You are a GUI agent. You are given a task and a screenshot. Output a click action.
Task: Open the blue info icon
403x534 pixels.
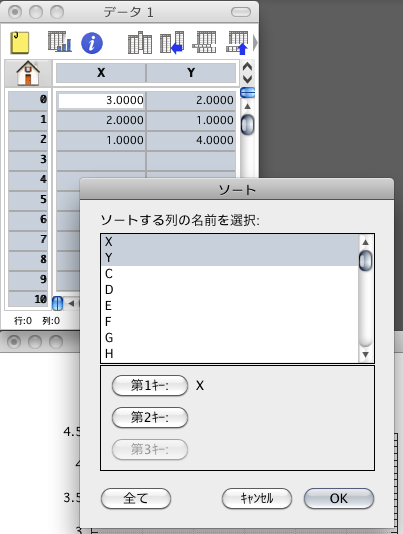tap(92, 43)
